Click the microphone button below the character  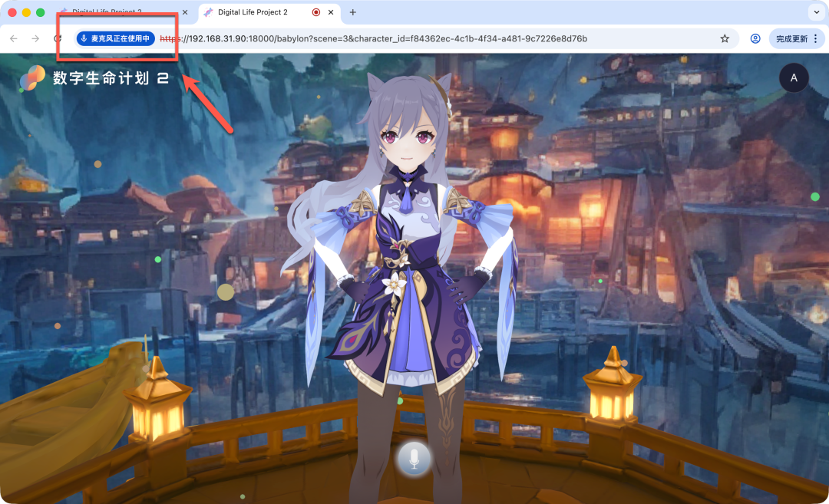click(414, 459)
